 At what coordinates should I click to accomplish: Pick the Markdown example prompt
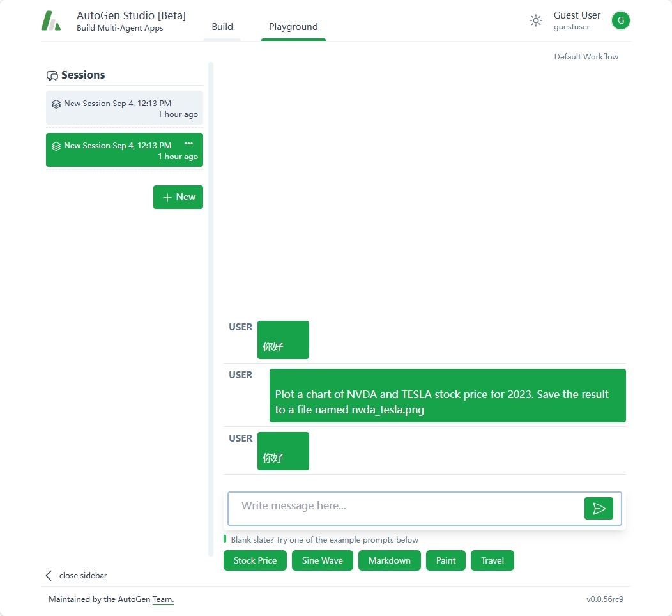pos(390,560)
